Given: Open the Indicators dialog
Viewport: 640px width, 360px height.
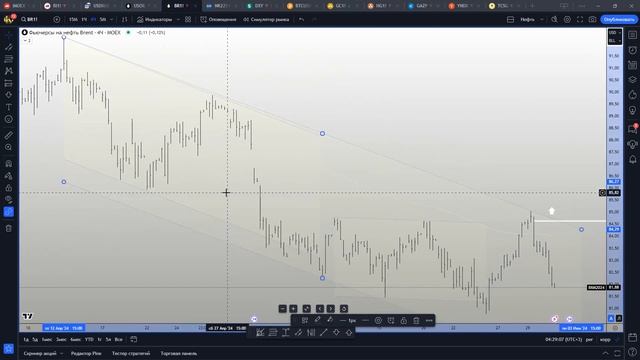Looking at the screenshot, I should (155, 19).
